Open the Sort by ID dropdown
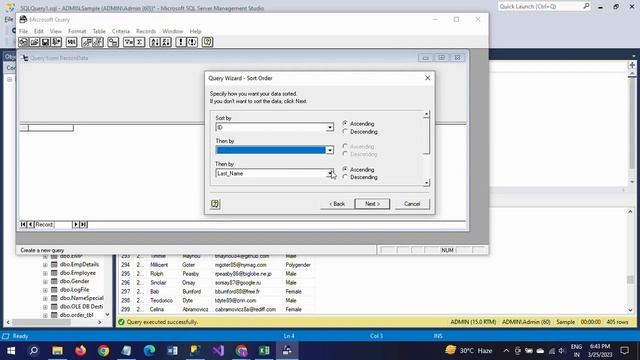 click(x=329, y=128)
